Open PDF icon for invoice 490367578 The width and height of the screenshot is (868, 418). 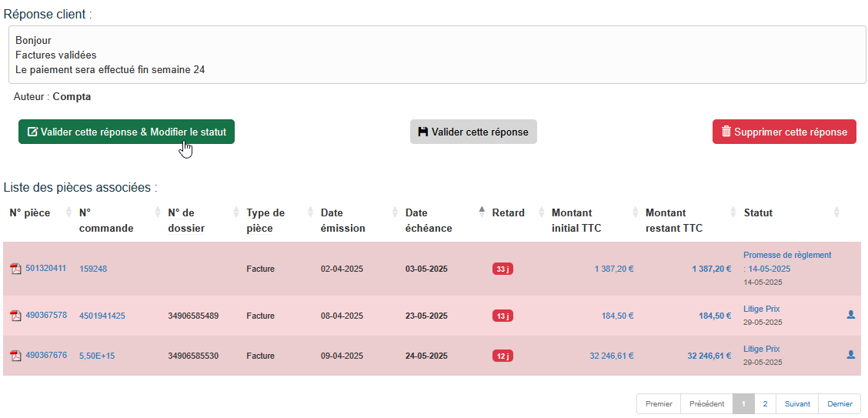pos(15,316)
